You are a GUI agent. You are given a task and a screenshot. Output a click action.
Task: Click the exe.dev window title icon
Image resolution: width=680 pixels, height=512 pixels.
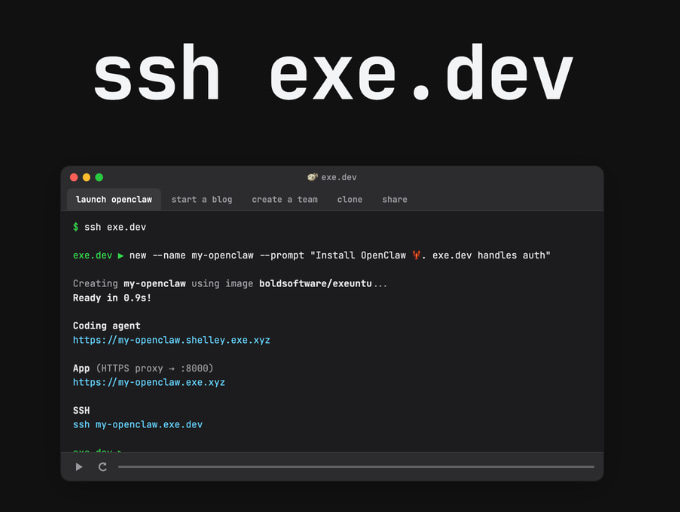pyautogui.click(x=312, y=177)
